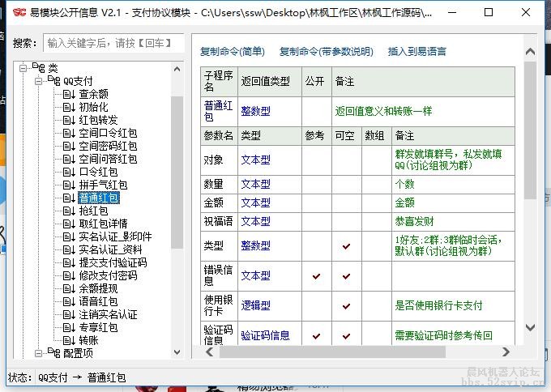Click the 红包转发 subroutine icon
The image size is (551, 392).
point(69,120)
